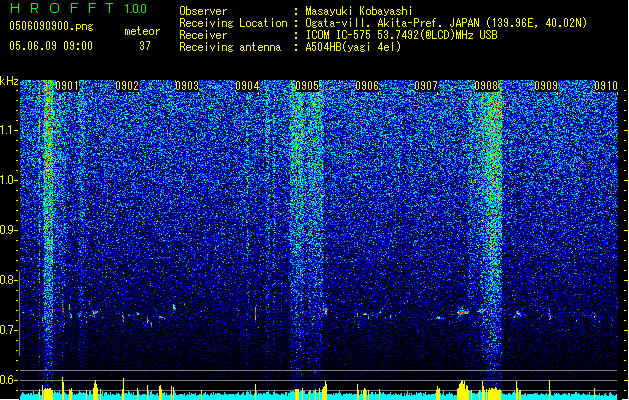Click the 0.7 kHz axis label
Image resolution: width=629 pixels, height=400 pixels.
point(9,330)
